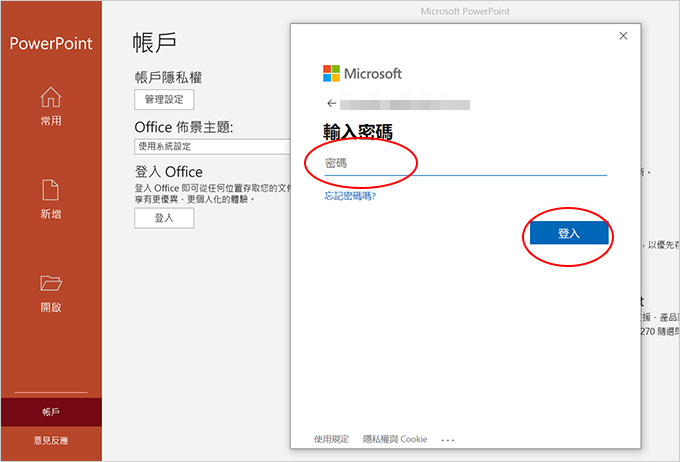Focus the 密碼 password field
Viewport: 680px width, 462px height.
click(465, 164)
